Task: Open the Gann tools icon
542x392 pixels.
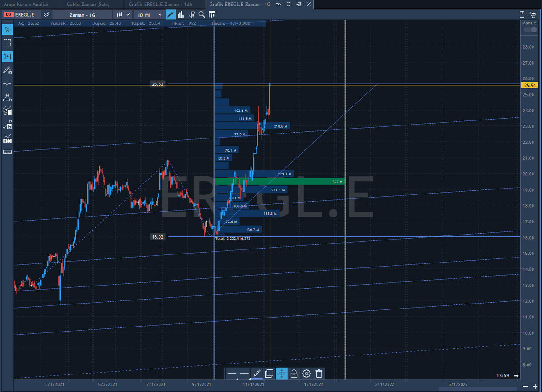Action: [7, 125]
